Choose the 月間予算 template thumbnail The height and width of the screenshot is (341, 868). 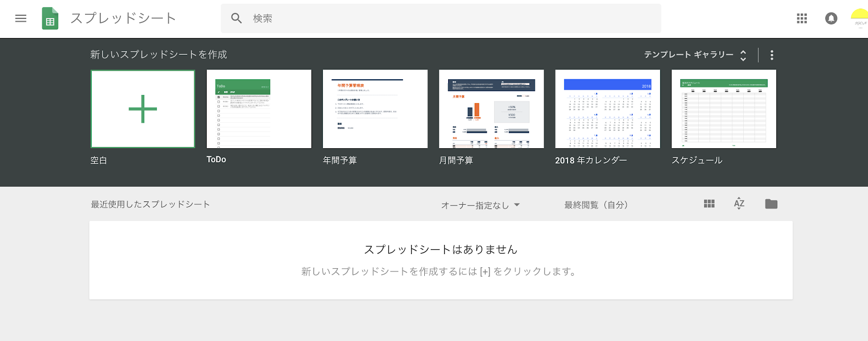[491, 109]
